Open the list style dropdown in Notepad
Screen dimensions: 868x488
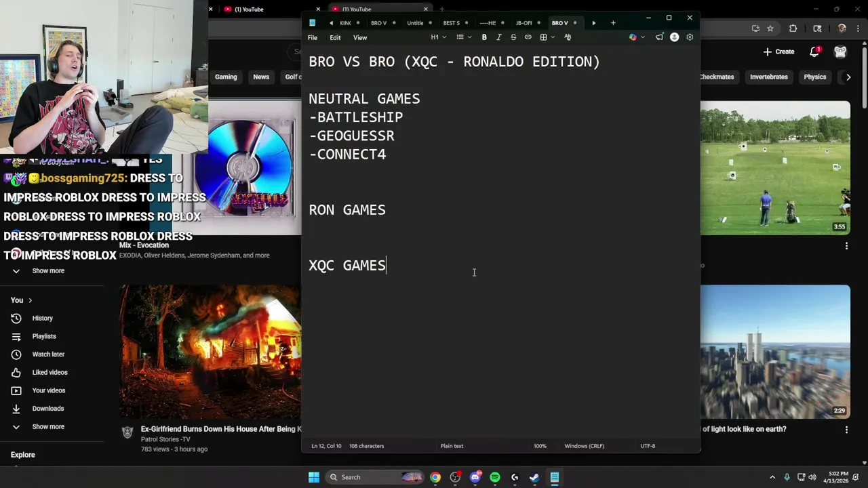(x=464, y=37)
